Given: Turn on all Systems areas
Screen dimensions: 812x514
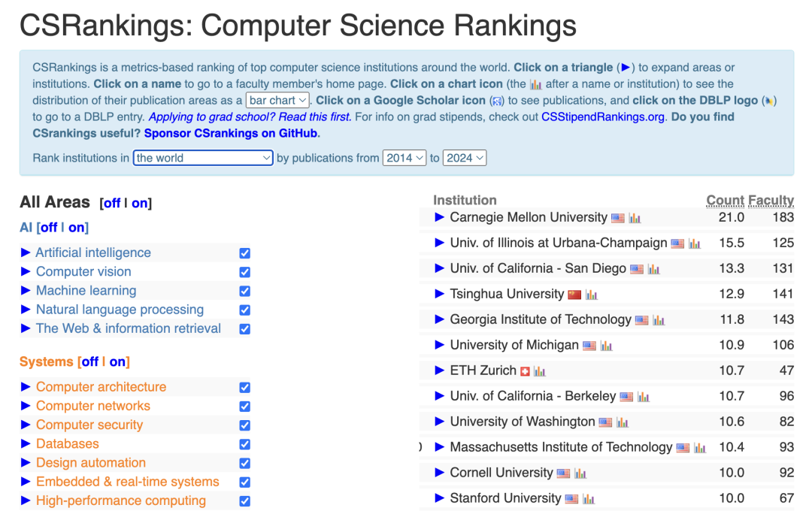Looking at the screenshot, I should (117, 361).
